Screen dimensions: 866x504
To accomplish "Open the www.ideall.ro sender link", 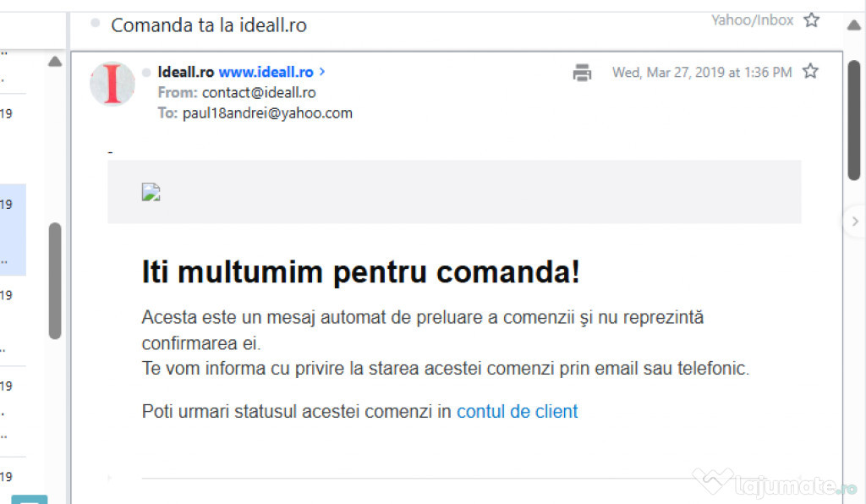I will pyautogui.click(x=266, y=73).
